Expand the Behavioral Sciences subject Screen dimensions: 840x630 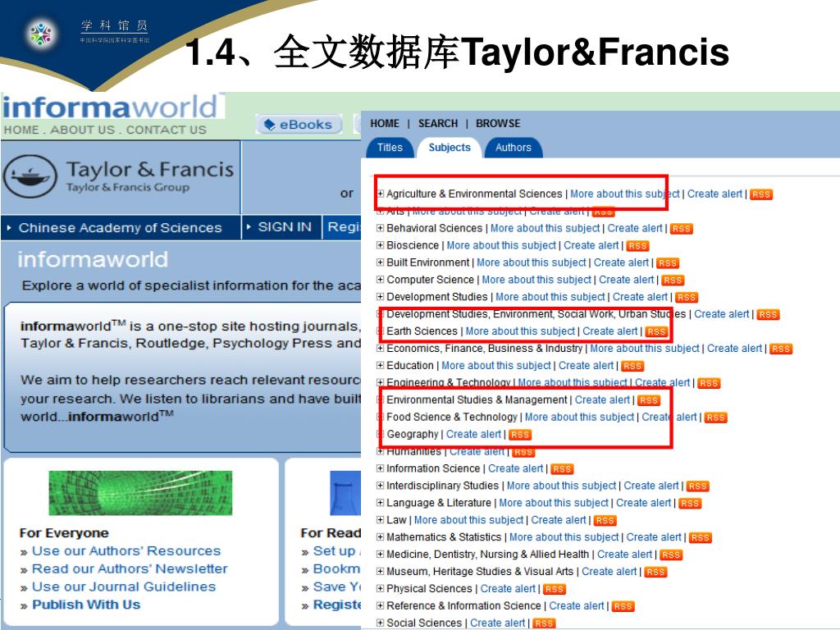(x=381, y=228)
